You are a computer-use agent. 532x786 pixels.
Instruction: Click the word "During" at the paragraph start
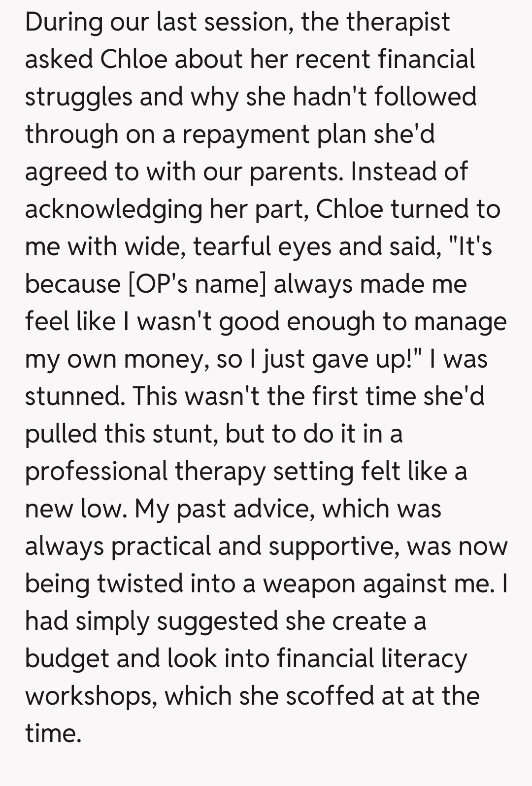click(x=63, y=23)
